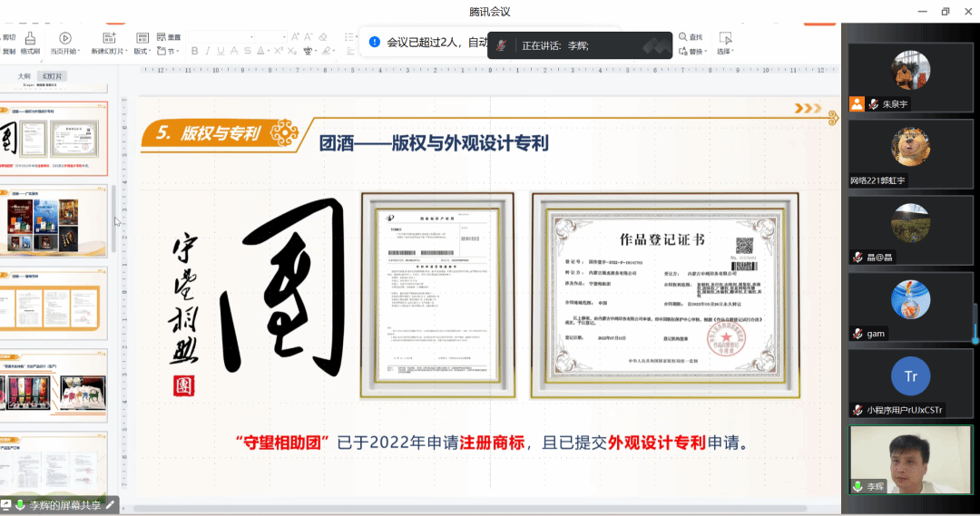
Task: Click the slide title 团酒——版权与外观设计专利
Action: pos(434,143)
